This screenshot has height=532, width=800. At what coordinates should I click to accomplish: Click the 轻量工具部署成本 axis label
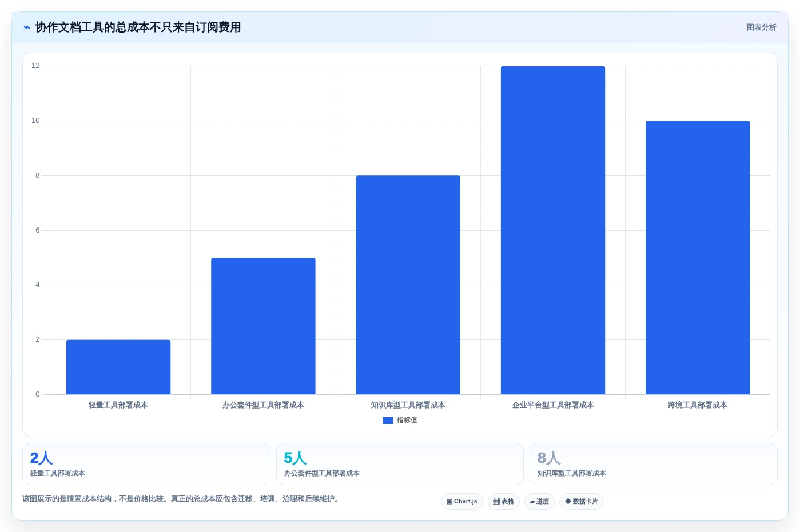click(x=118, y=405)
